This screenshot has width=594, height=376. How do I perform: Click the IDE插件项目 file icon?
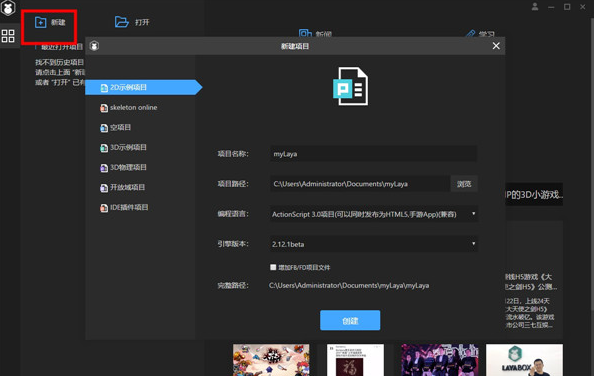104,208
